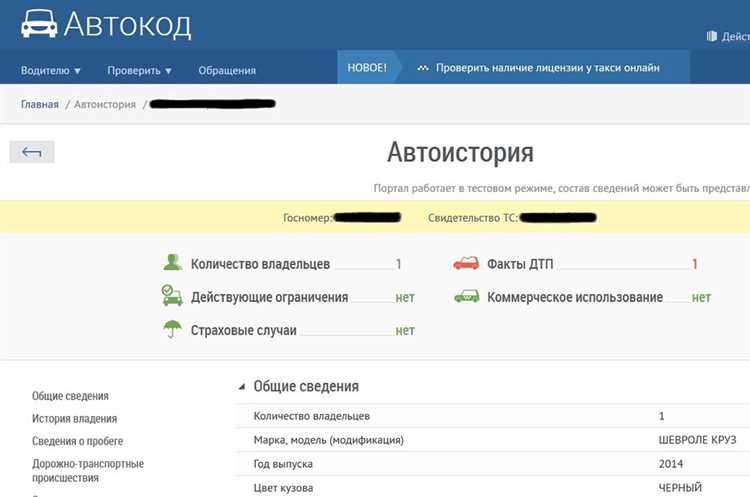Open the Водителю dropdown menu
The height and width of the screenshot is (497, 750).
[x=51, y=70]
